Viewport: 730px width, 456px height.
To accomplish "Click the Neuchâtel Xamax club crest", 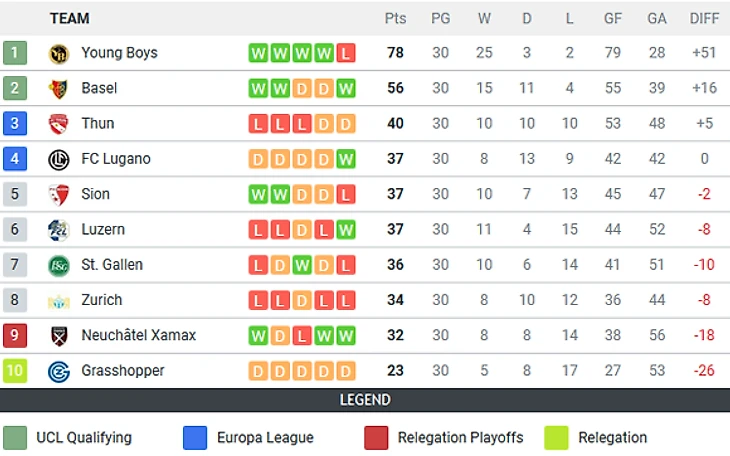I will point(58,336).
